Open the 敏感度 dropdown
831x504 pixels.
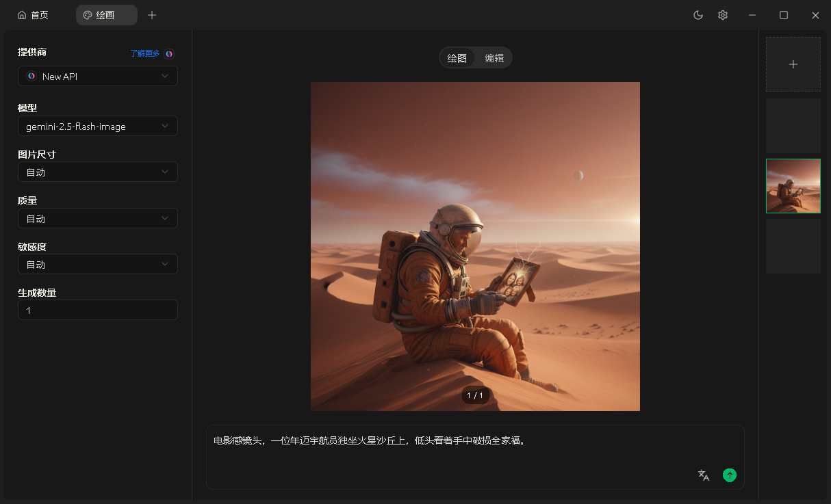[x=97, y=265]
